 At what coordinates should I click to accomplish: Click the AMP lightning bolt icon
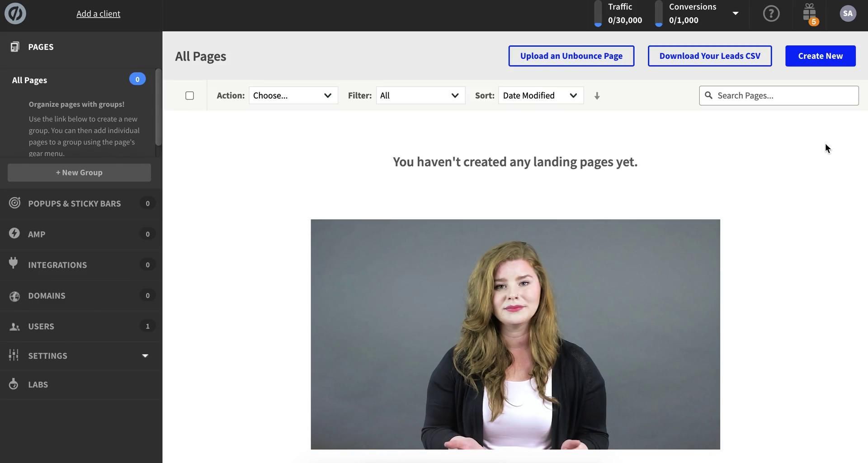[x=14, y=234]
